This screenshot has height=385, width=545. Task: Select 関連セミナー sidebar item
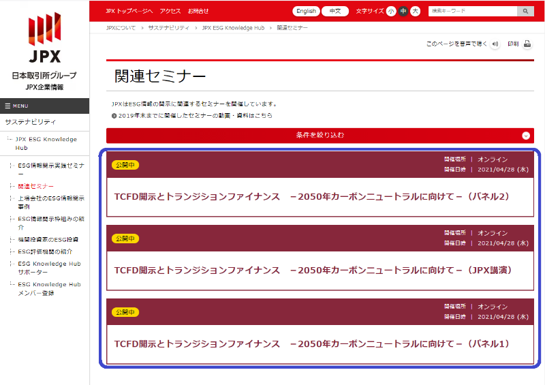coord(36,186)
